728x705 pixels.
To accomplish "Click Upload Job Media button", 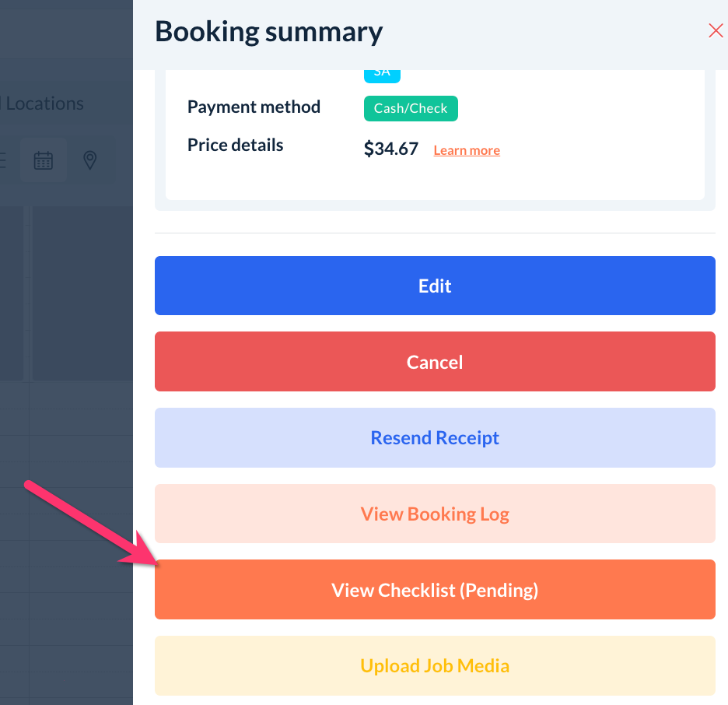I will [x=435, y=666].
